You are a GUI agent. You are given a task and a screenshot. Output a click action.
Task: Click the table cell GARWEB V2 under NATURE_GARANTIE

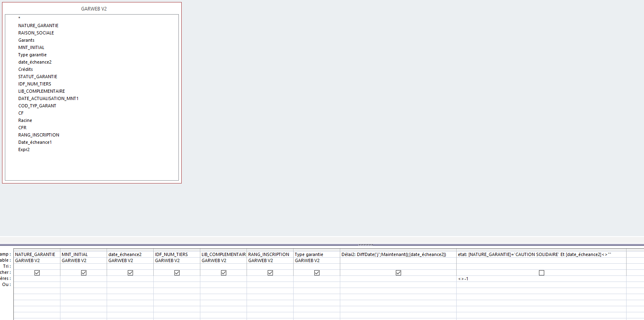37,260
